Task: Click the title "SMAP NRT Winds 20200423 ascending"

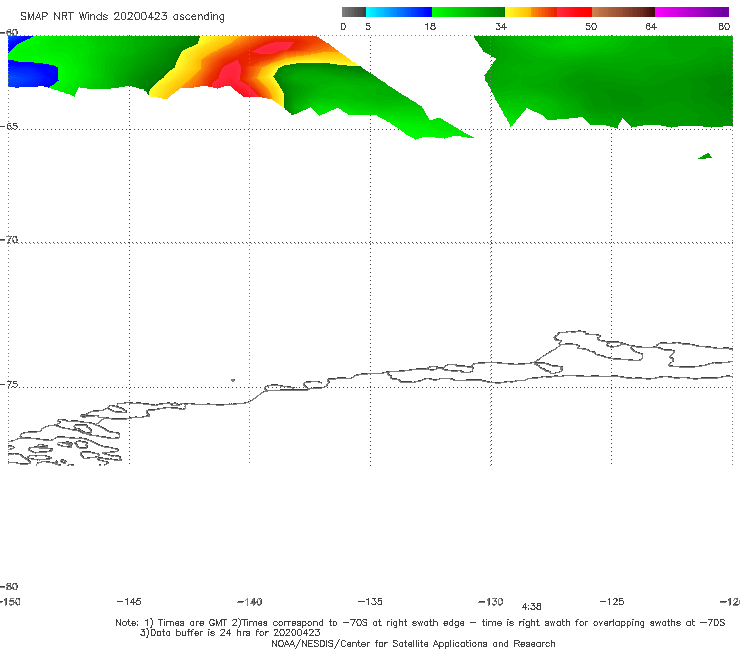Action: click(122, 17)
